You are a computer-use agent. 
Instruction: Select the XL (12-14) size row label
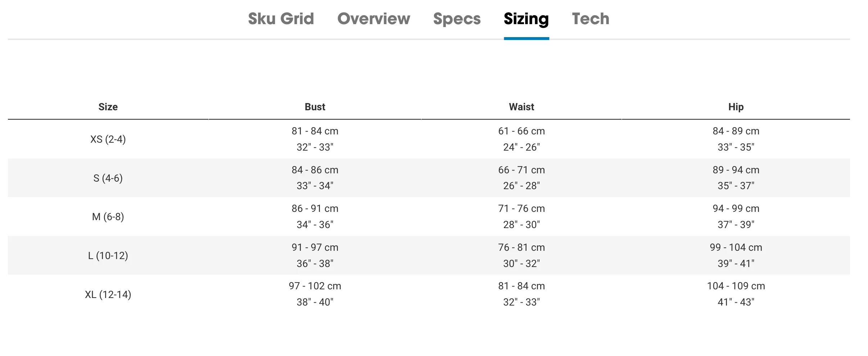pos(108,294)
